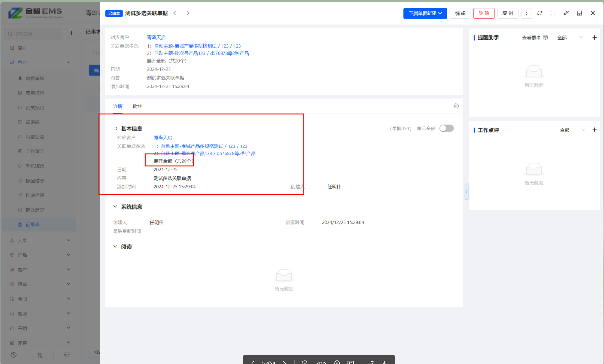Switch to the 附件 tab
This screenshot has height=364, width=604.
point(138,106)
